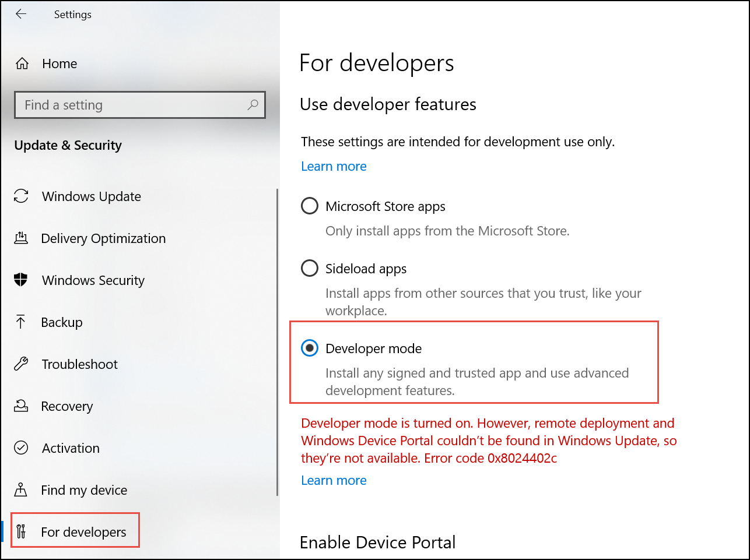
Task: Click the Windows Update sync icon
Action: [x=21, y=196]
